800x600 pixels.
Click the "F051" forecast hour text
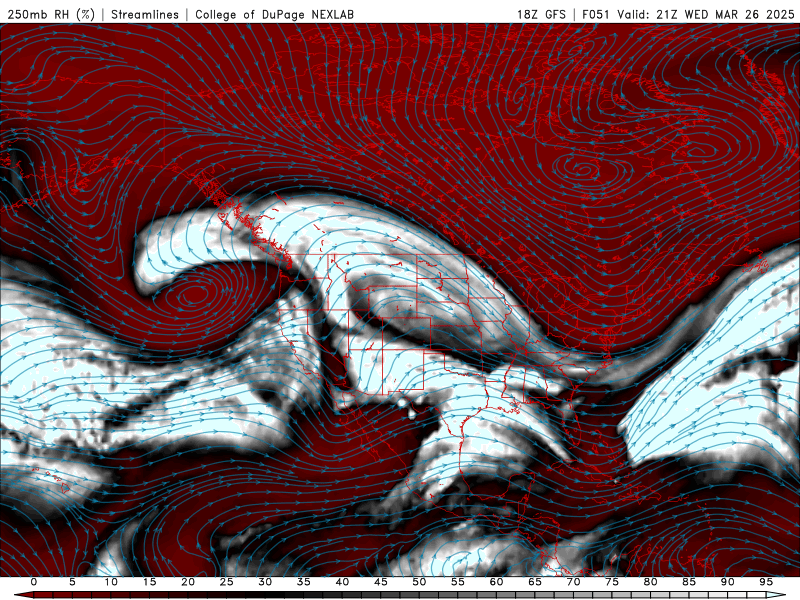click(x=596, y=14)
